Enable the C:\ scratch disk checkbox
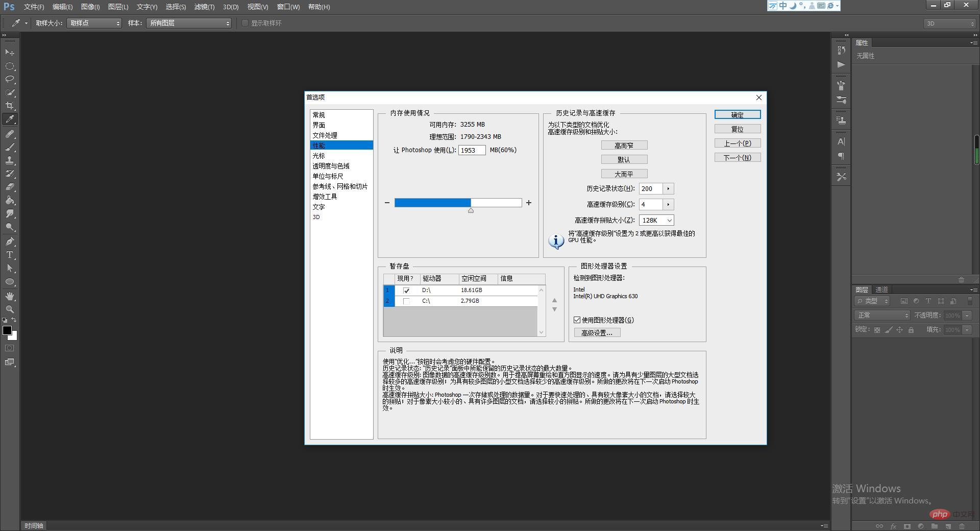Viewport: 980px width, 531px height. [x=406, y=301]
